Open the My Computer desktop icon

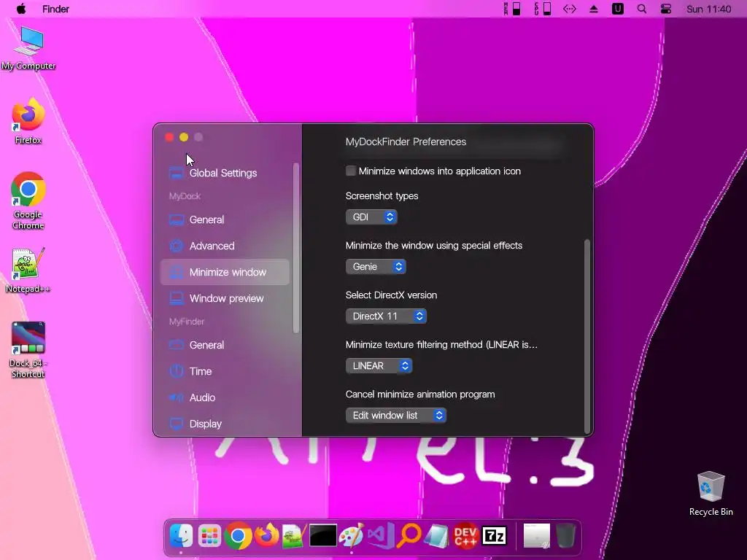coord(28,48)
